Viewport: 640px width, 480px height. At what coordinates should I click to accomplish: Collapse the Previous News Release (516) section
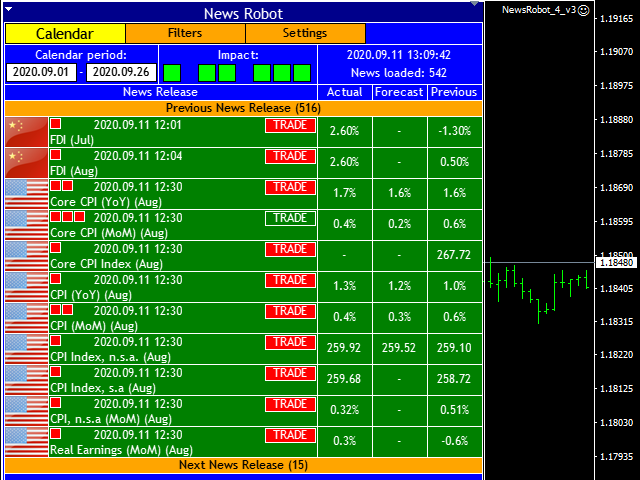click(243, 108)
